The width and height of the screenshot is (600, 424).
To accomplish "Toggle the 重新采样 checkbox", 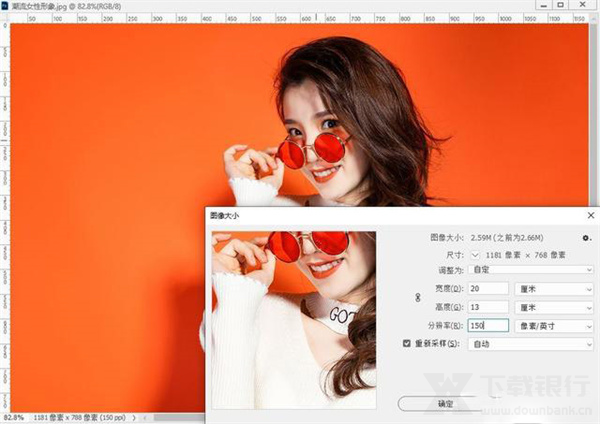I will (x=405, y=344).
